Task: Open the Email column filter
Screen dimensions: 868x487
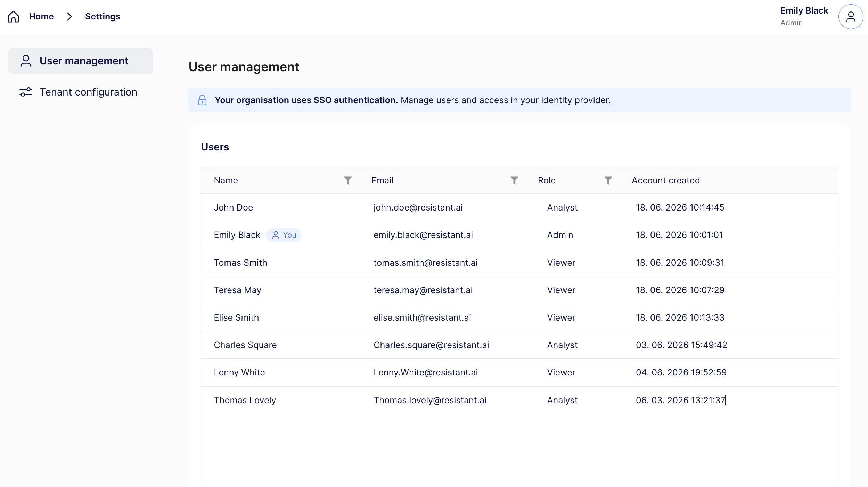Action: (514, 181)
